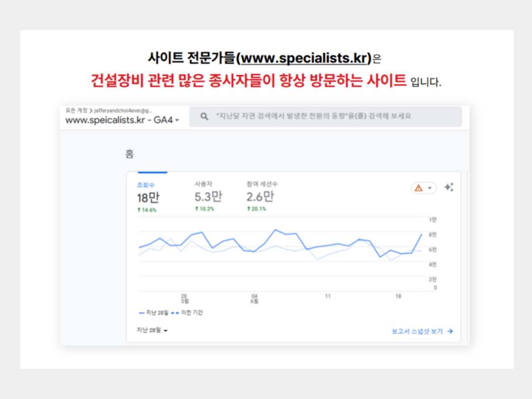This screenshot has height=399, width=532.
Task: Open the 지난 28일 date range dropdown
Action: (152, 330)
